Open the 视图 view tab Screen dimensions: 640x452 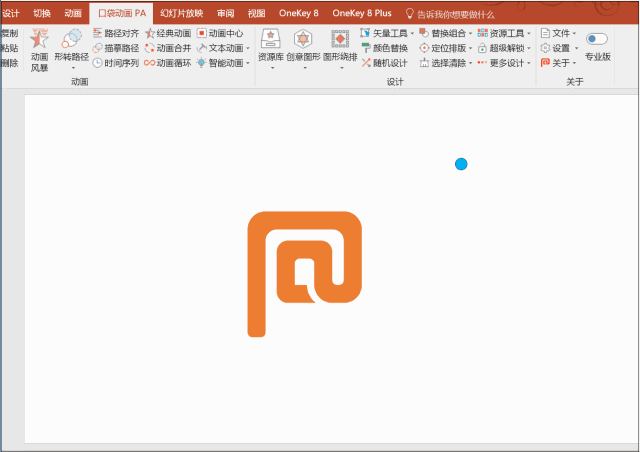(256, 13)
